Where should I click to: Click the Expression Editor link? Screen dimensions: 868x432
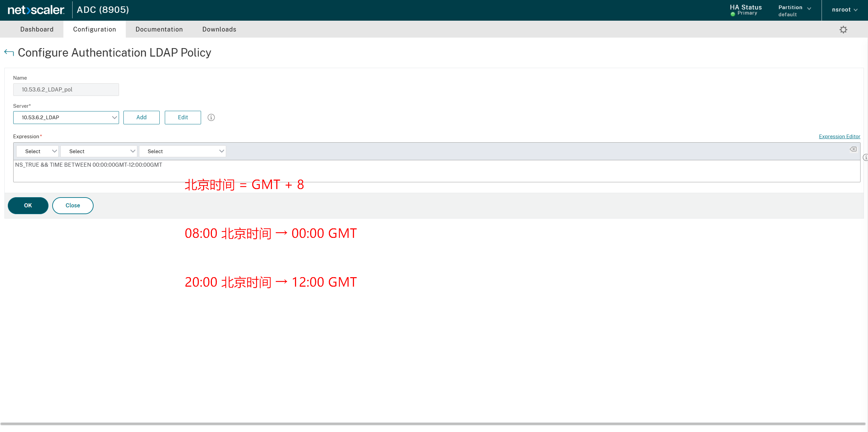(839, 137)
